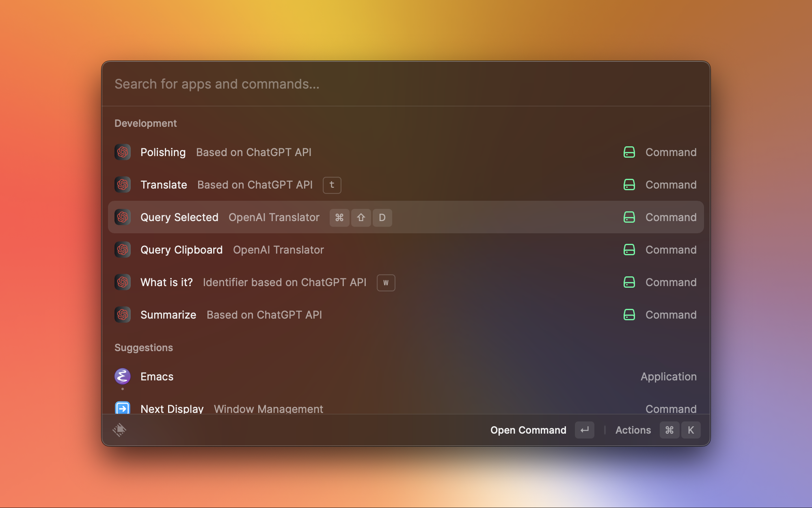
Task: Click the Next Display window management icon
Action: (x=122, y=408)
